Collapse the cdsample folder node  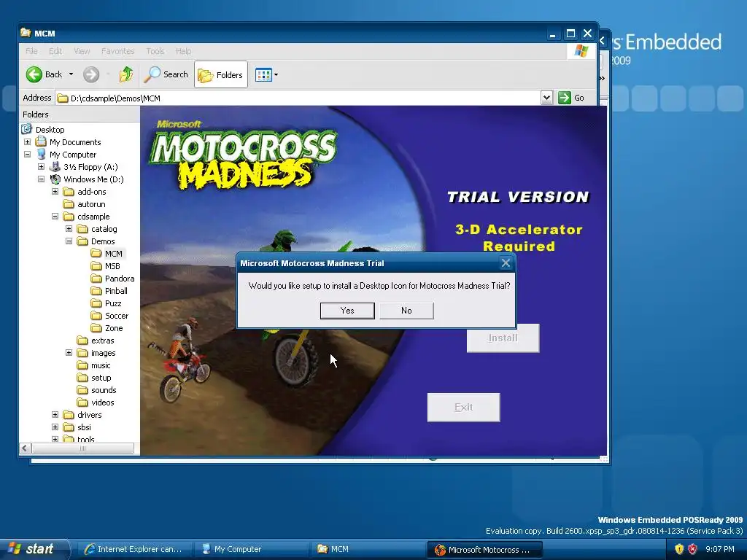tap(55, 216)
